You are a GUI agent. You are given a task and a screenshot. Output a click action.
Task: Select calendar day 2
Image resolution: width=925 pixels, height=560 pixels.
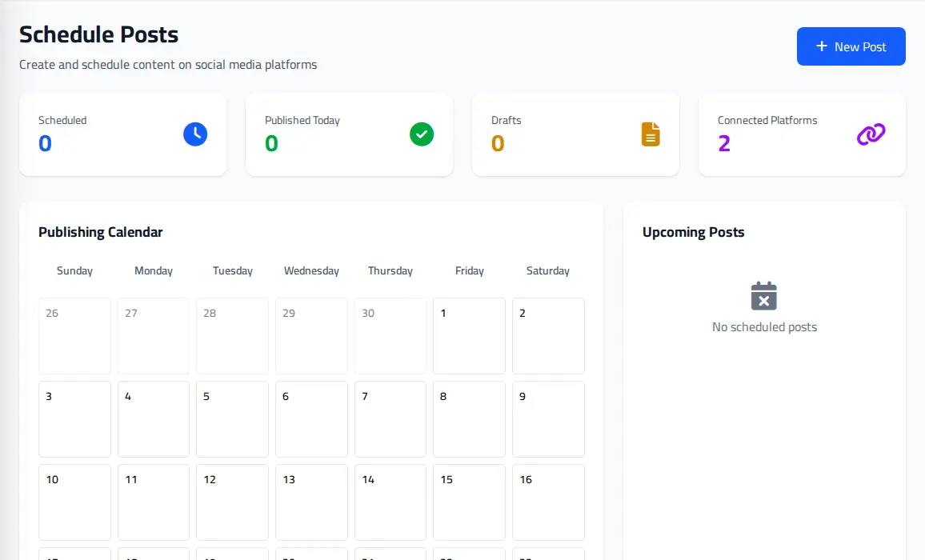click(548, 336)
